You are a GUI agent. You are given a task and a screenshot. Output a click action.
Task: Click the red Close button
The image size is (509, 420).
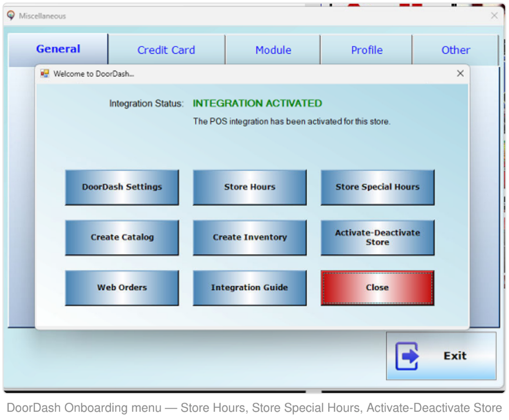click(x=378, y=288)
